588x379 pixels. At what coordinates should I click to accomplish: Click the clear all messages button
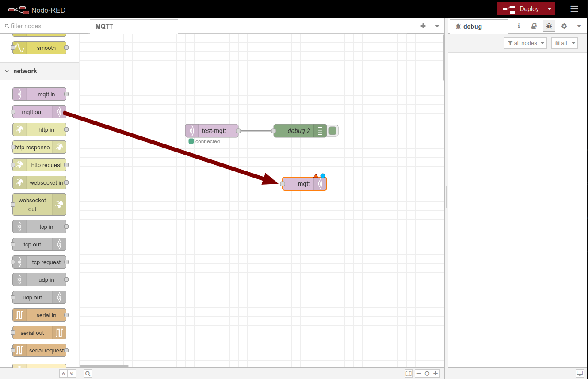pos(561,43)
